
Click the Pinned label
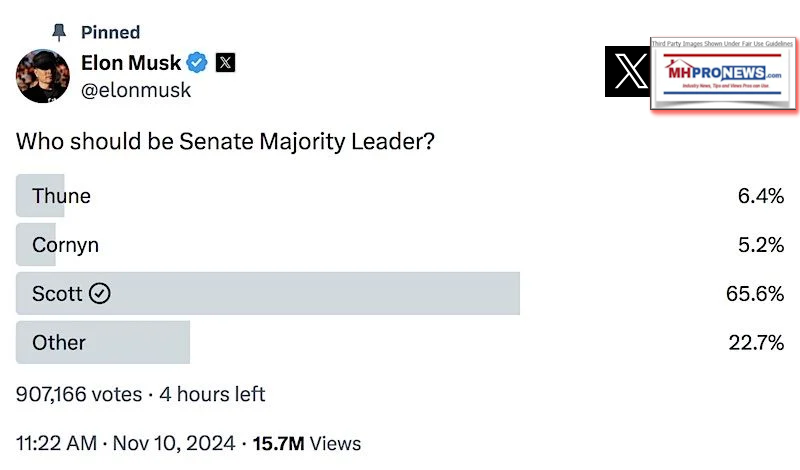click(111, 33)
